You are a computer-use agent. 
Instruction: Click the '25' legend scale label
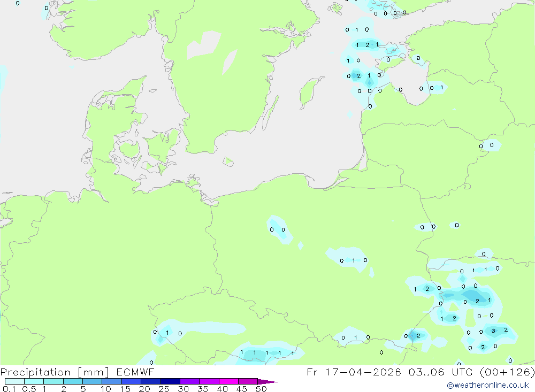click(x=164, y=389)
